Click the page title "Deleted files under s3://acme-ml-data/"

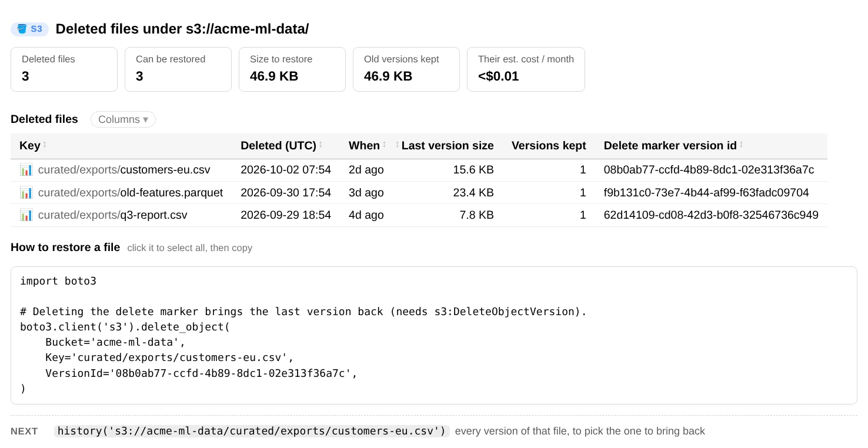point(182,29)
